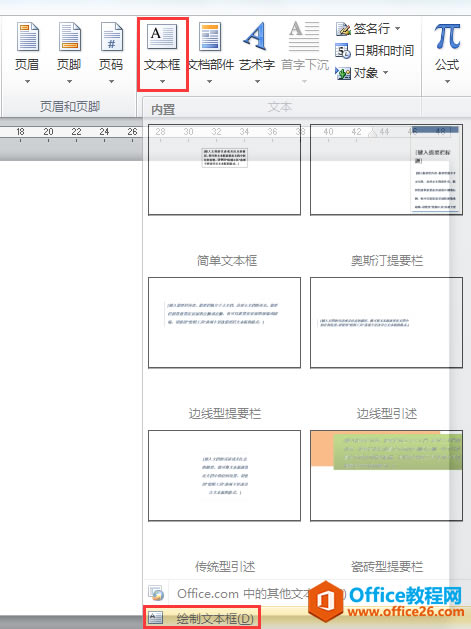Click the 艺术字 WordArt icon
Image resolution: width=471 pixels, height=629 pixels.
tap(256, 36)
